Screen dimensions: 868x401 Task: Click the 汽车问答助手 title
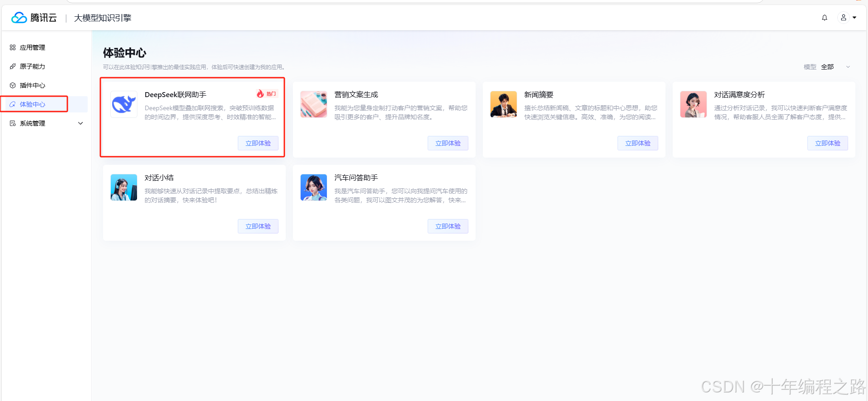tap(356, 178)
